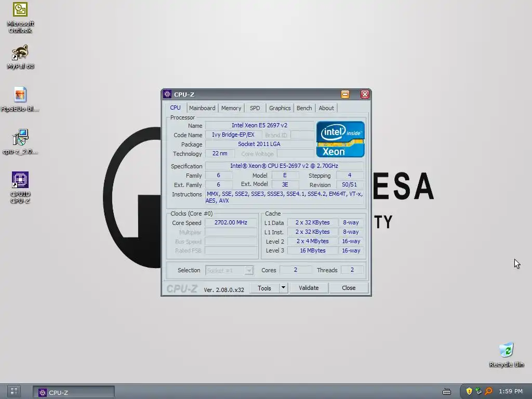This screenshot has width=532, height=399.
Task: Click the Tools button
Action: tap(264, 288)
